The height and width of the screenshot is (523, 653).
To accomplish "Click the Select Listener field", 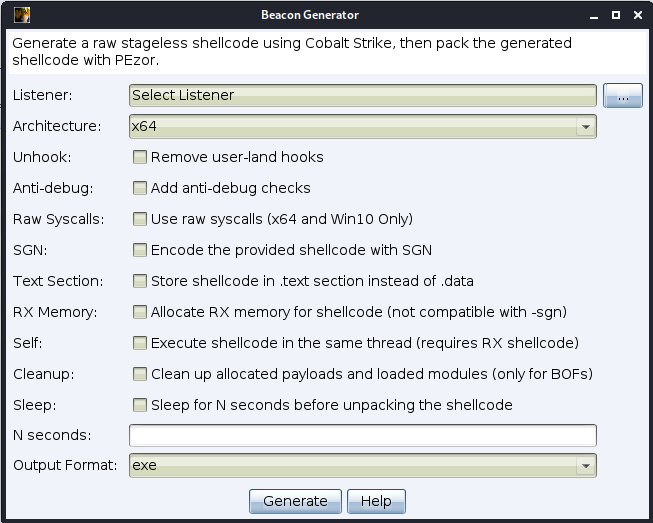I will [x=363, y=95].
